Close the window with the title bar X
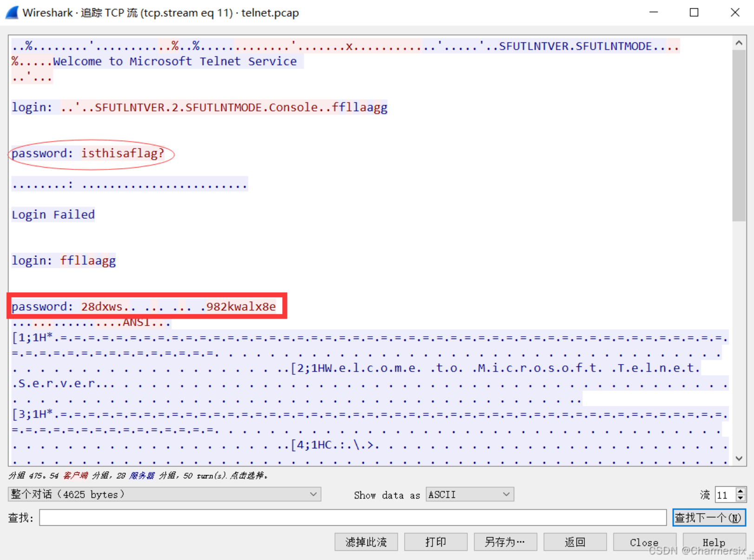 (735, 13)
